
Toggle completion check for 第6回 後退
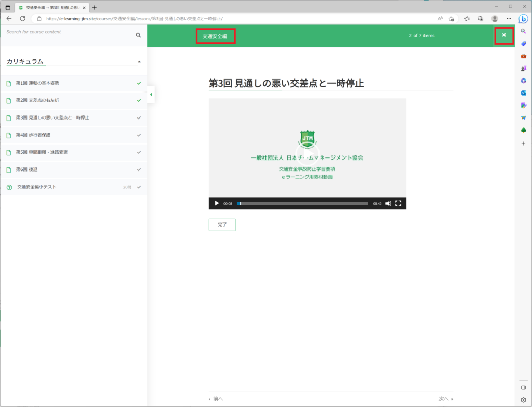[x=139, y=169]
